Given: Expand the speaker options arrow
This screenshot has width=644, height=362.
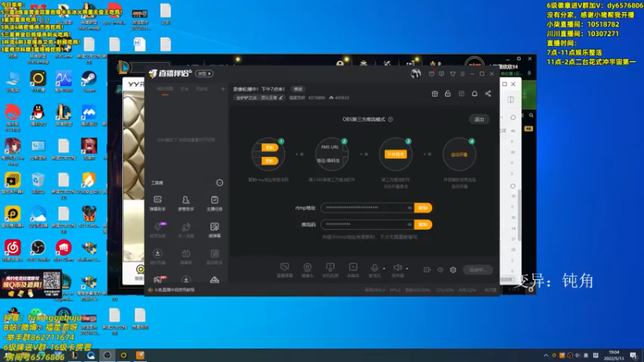Looking at the screenshot, I should pyautogui.click(x=407, y=269).
